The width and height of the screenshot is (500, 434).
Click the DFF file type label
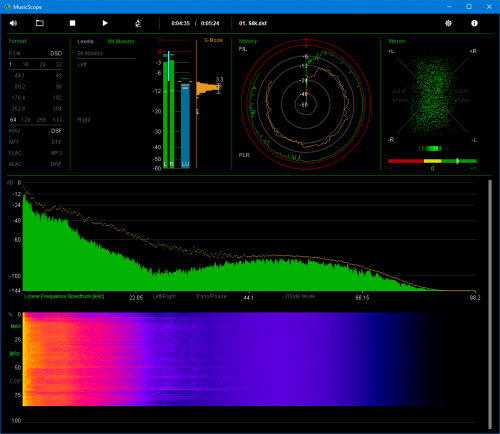coord(57,142)
